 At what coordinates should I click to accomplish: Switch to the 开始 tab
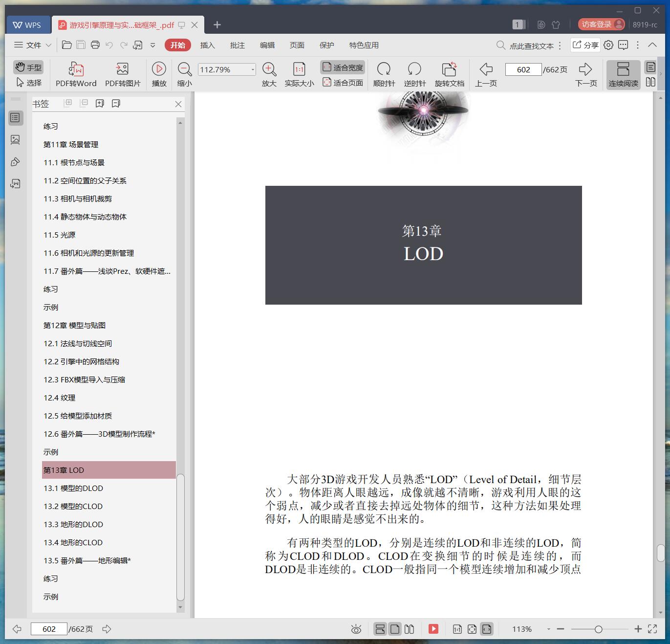tap(178, 45)
